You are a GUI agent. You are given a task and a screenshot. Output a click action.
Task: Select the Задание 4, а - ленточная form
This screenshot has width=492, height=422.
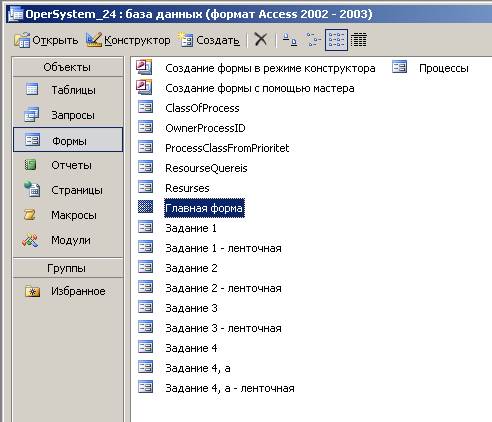230,388
